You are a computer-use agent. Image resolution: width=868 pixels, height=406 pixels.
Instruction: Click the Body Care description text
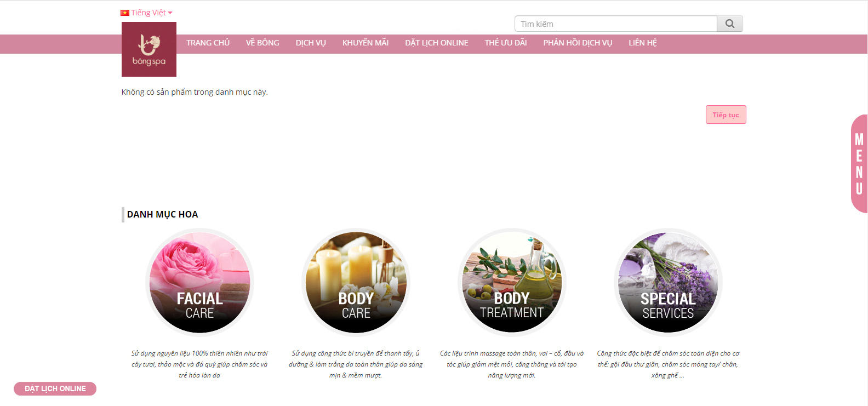point(356,364)
